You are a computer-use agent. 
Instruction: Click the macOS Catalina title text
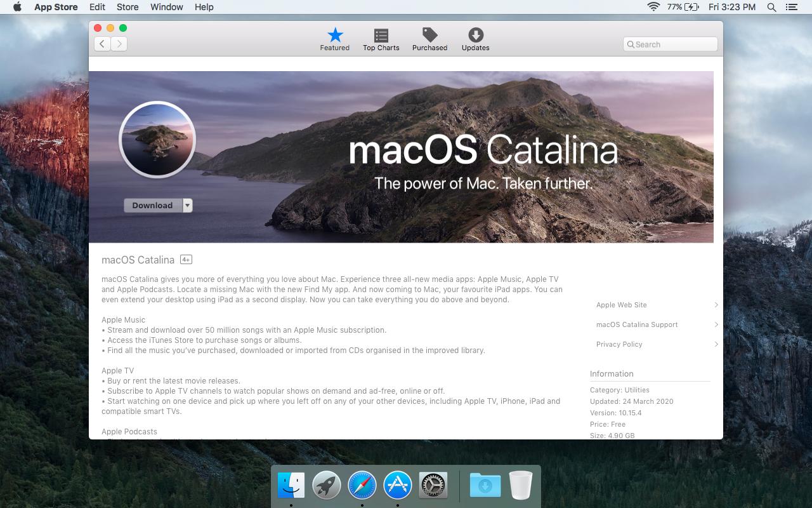[138, 260]
